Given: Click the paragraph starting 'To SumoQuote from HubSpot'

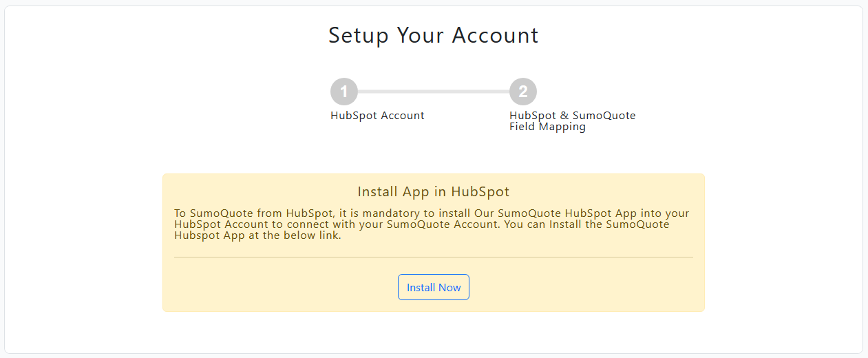Looking at the screenshot, I should coord(432,224).
